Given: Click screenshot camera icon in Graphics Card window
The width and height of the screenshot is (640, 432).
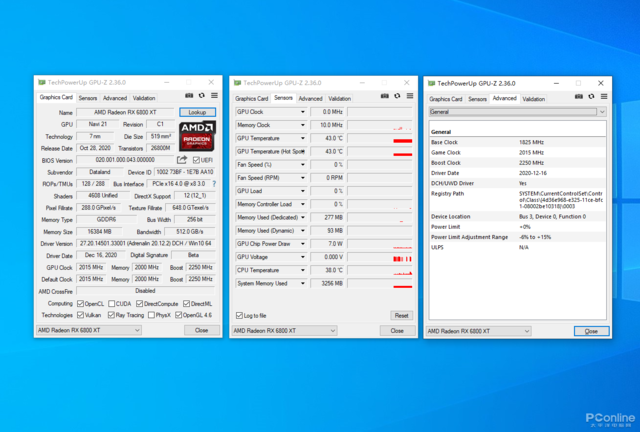Looking at the screenshot, I should click(x=189, y=96).
